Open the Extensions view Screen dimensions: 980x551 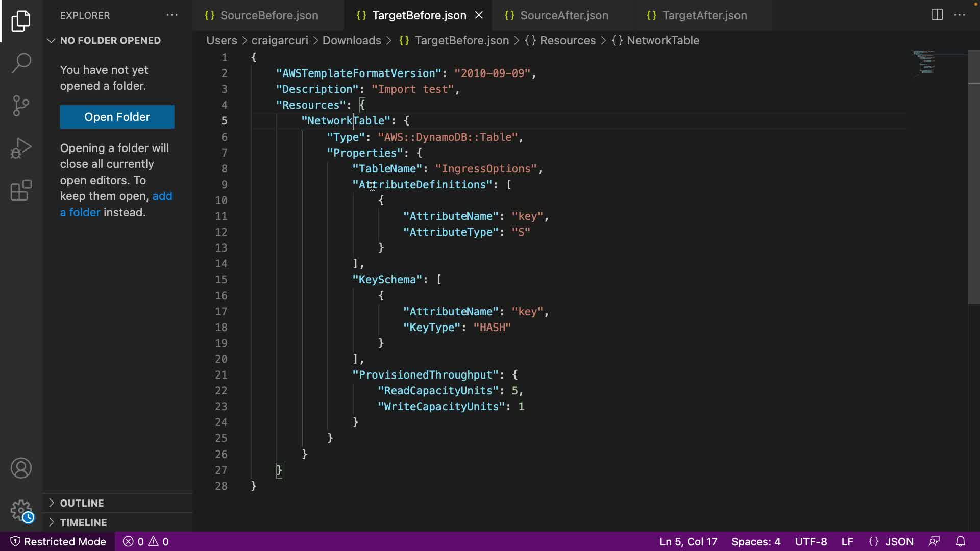(21, 190)
